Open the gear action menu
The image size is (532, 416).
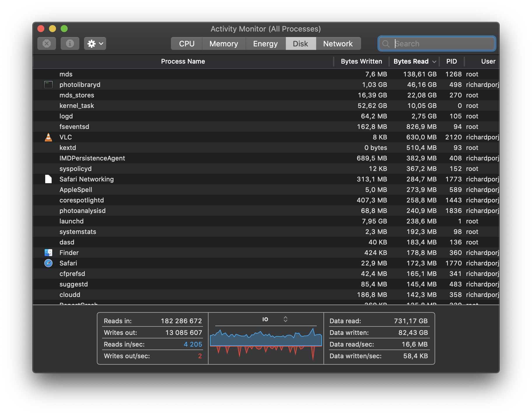tap(95, 43)
